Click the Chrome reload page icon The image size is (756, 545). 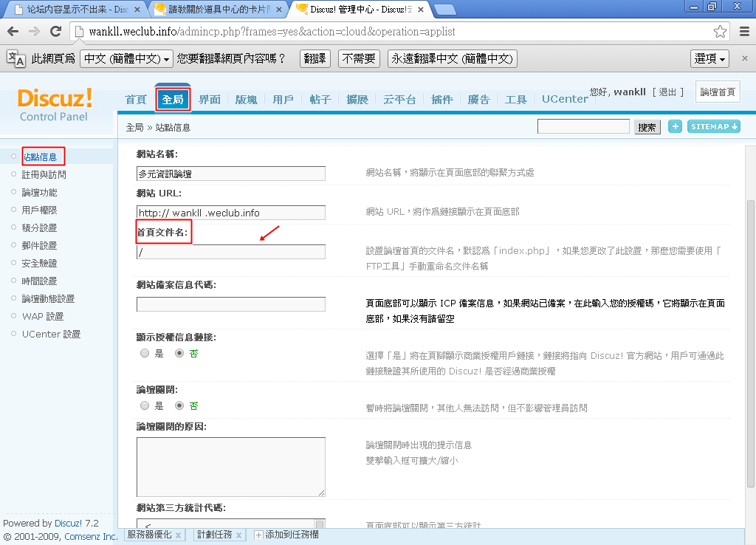coord(55,32)
